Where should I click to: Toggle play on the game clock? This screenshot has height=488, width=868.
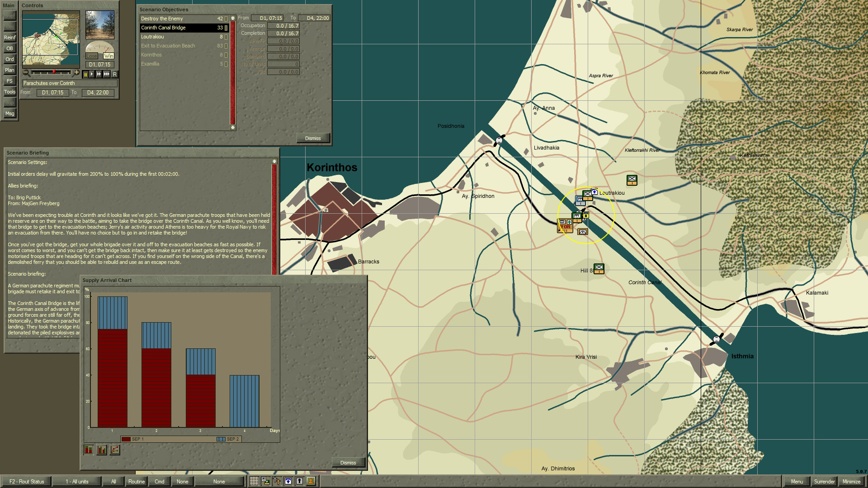coord(91,74)
